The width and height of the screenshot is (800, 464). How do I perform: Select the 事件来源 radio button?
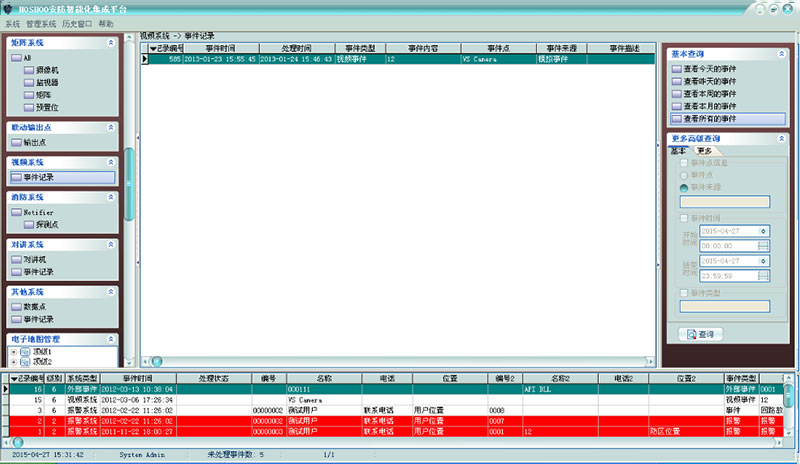click(684, 187)
